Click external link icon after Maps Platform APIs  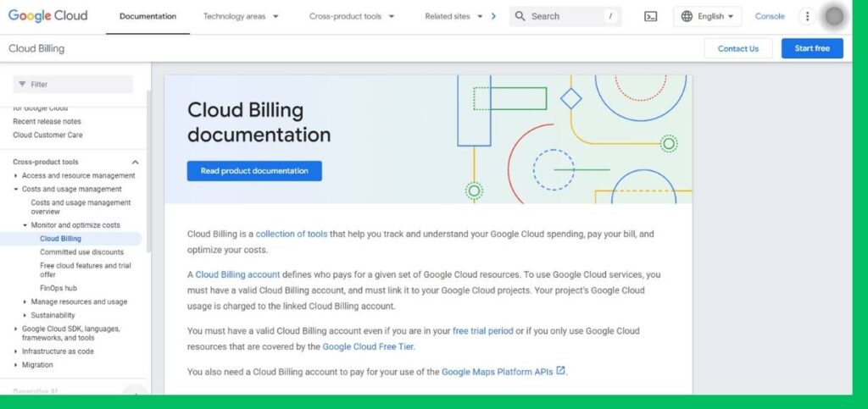[560, 370]
